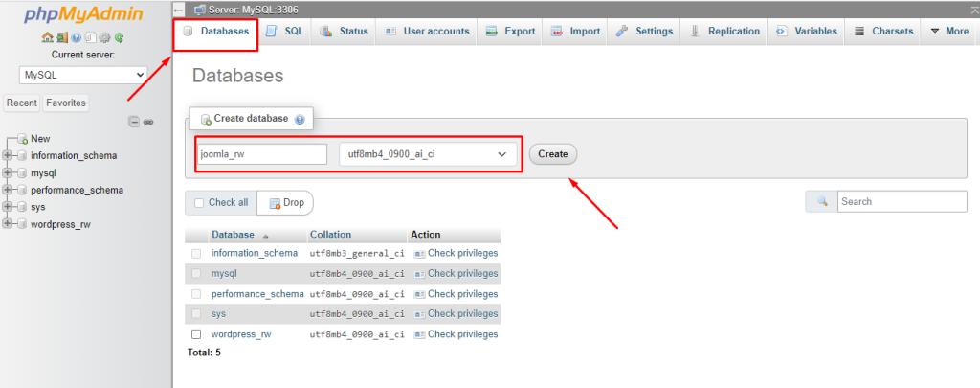Tick the Check all checkbox
The width and height of the screenshot is (980, 388).
(199, 203)
